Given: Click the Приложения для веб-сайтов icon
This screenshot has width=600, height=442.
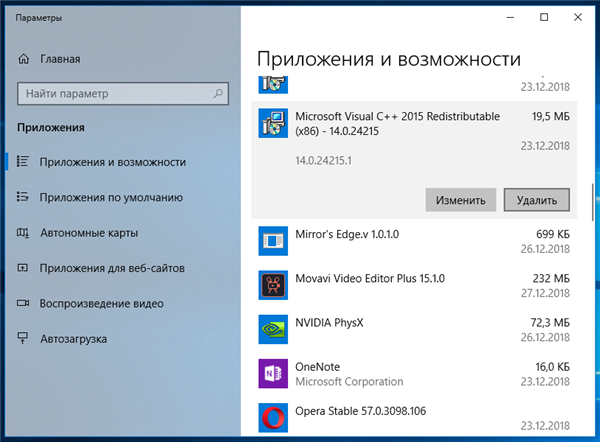Looking at the screenshot, I should [x=23, y=268].
